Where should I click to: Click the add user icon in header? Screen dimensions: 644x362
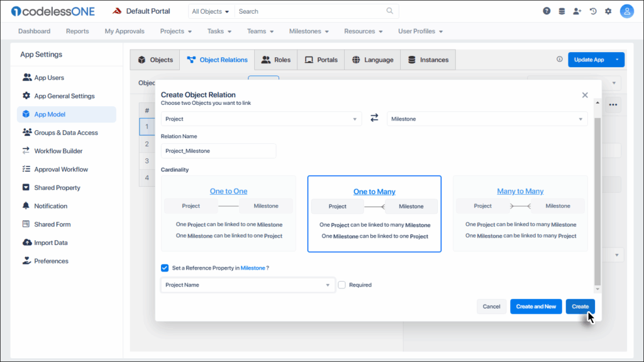coord(577,11)
